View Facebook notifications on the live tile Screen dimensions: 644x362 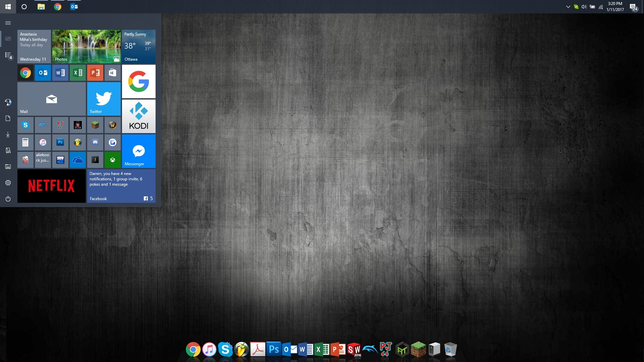pos(121,186)
